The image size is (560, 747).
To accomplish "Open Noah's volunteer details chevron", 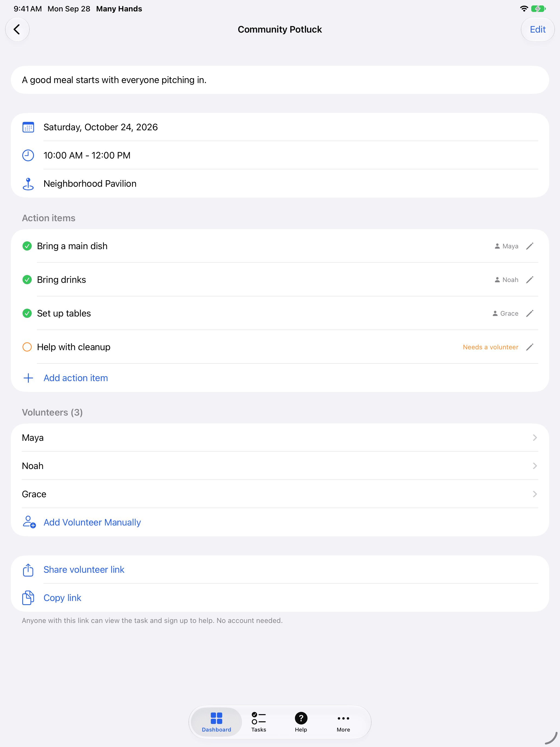I will tap(535, 466).
